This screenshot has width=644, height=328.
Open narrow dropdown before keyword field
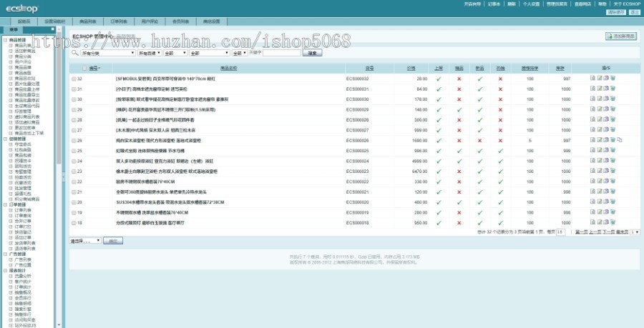(240, 54)
